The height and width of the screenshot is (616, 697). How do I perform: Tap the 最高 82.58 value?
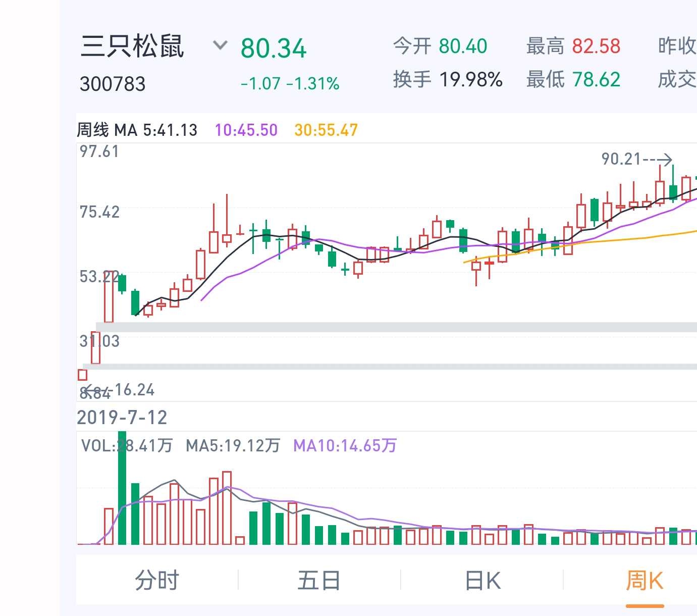[596, 46]
